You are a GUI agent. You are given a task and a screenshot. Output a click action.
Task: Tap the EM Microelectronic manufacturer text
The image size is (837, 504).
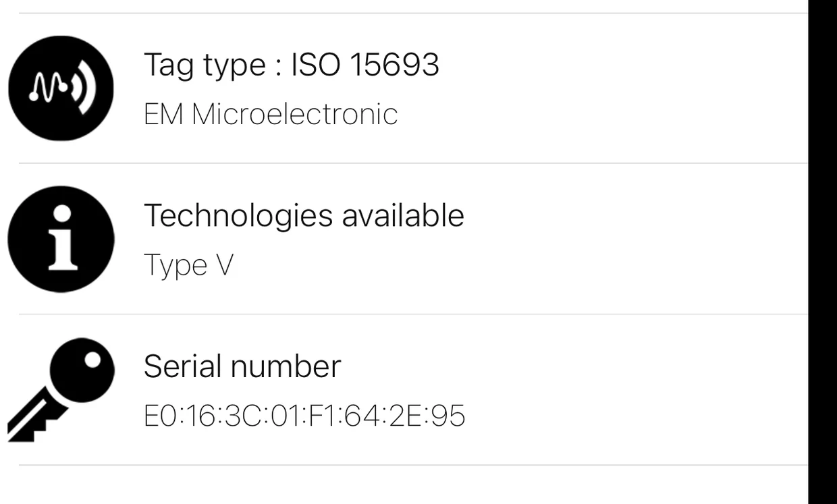tap(270, 114)
